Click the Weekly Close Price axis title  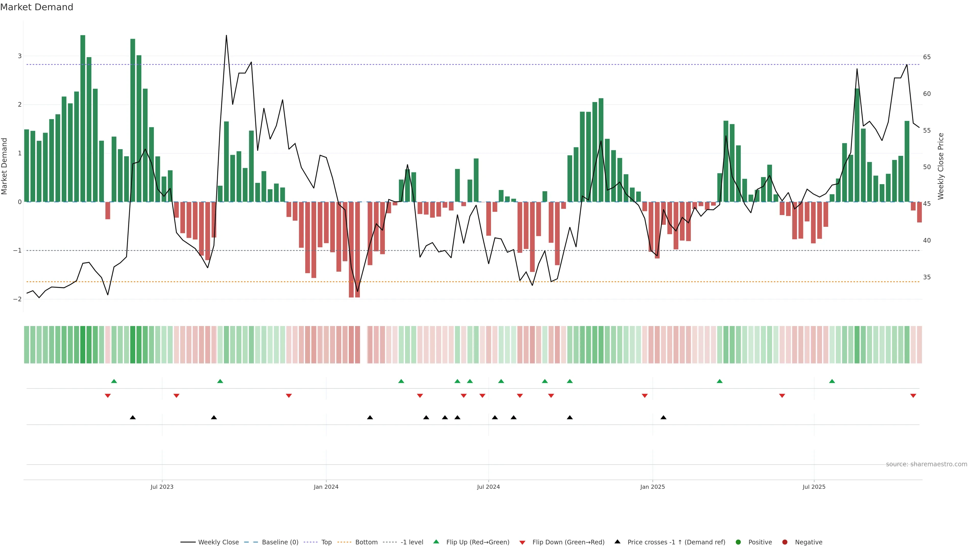pyautogui.click(x=941, y=166)
